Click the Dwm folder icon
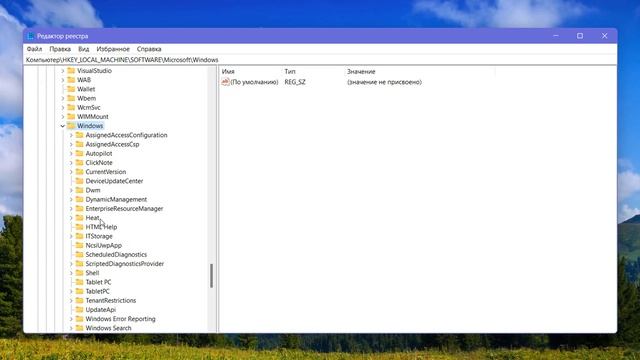The height and width of the screenshot is (360, 640). tap(80, 190)
